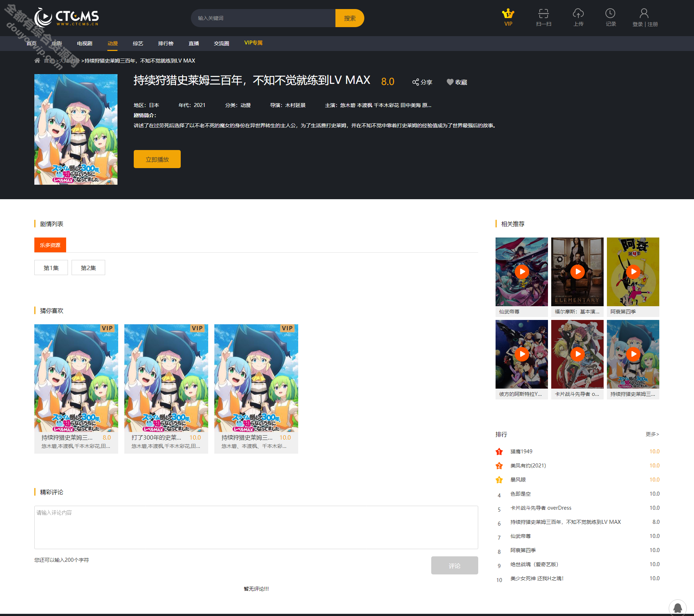Screen dimensions: 694x616
Task: Click the 评论 submit button
Action: 454,565
